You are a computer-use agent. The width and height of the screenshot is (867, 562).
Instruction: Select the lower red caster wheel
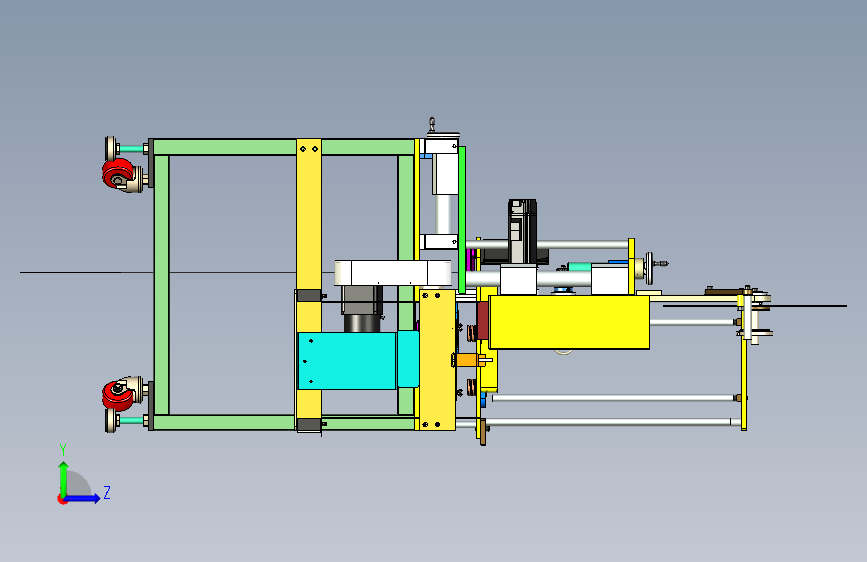click(118, 395)
